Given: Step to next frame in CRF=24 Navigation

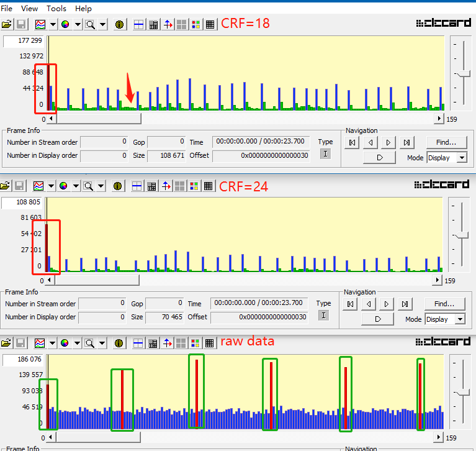Looking at the screenshot, I should (x=387, y=304).
